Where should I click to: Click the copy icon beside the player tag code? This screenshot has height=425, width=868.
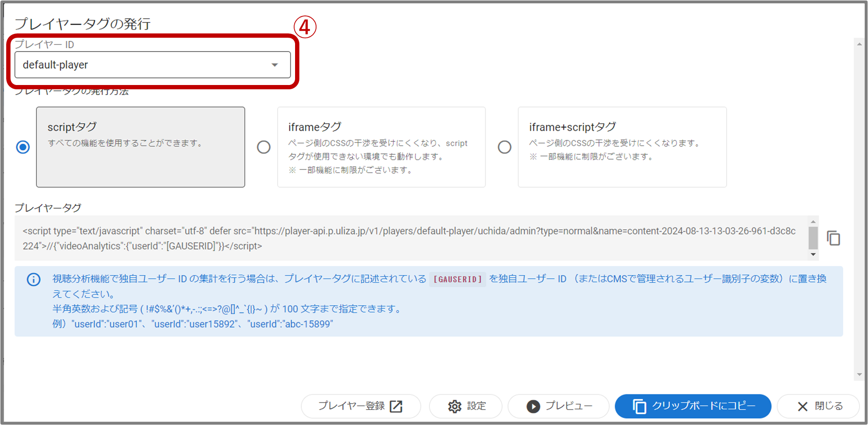coord(833,238)
